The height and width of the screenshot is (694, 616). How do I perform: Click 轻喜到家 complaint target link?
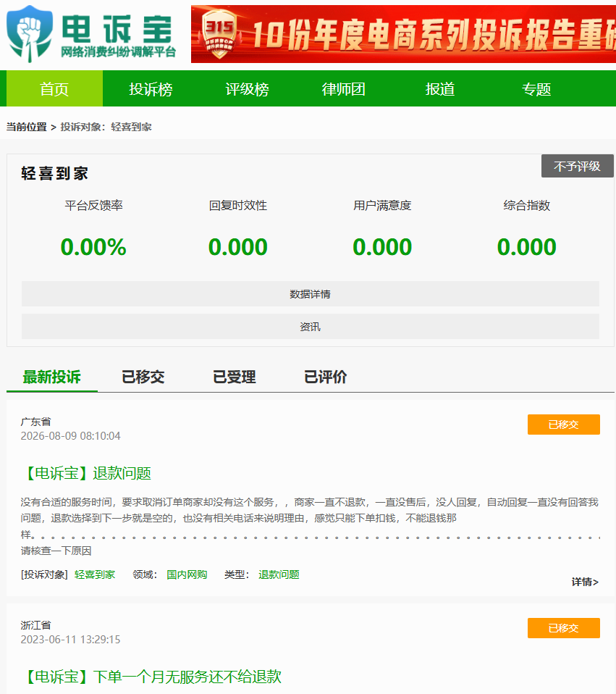click(x=95, y=574)
